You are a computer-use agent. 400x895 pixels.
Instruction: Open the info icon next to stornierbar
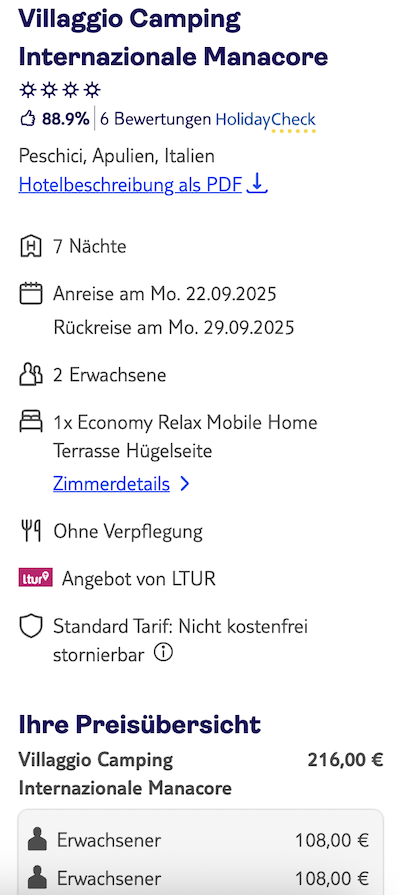coord(163,653)
